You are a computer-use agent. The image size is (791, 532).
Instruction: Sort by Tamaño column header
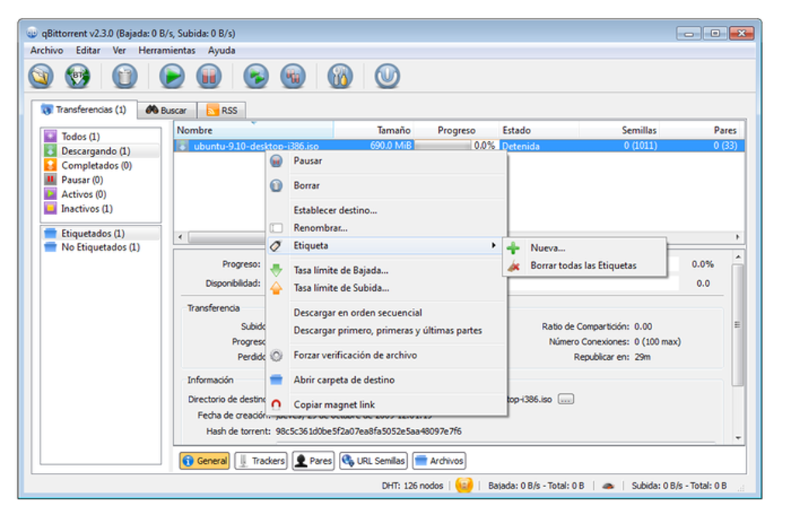pyautogui.click(x=373, y=130)
